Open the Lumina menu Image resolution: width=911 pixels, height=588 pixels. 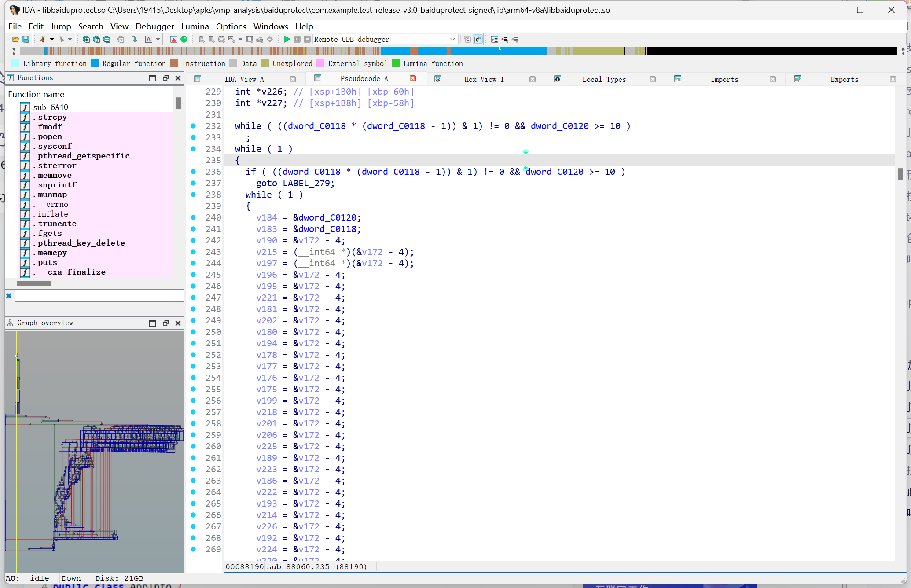pyautogui.click(x=195, y=26)
